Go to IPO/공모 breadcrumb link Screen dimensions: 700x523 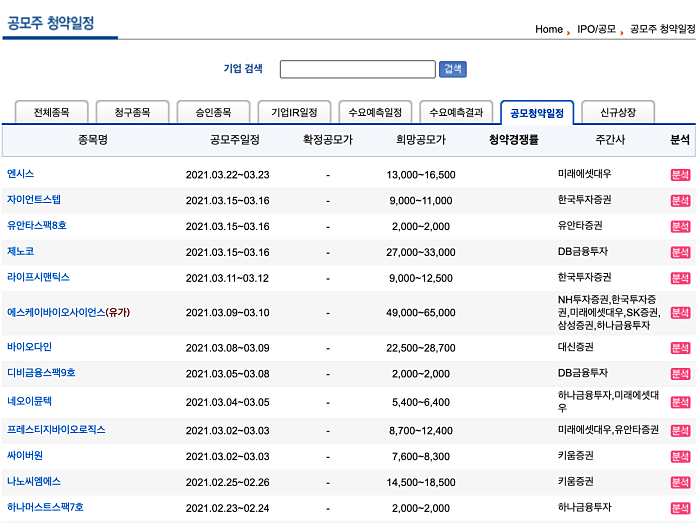[596, 29]
